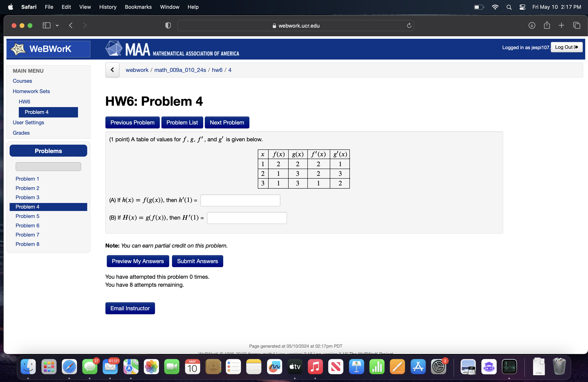The image size is (588, 382).
Task: Open the History menu
Action: pyautogui.click(x=108, y=7)
